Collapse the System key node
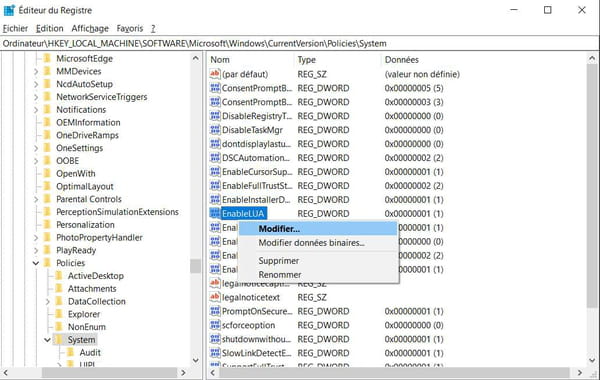This screenshot has height=380, width=600. coord(47,340)
